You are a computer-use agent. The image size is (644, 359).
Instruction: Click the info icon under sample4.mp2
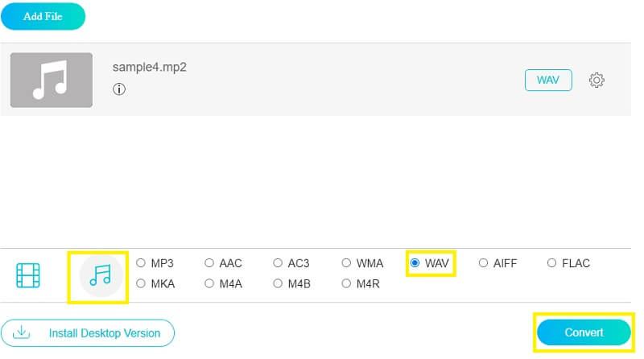pos(119,89)
